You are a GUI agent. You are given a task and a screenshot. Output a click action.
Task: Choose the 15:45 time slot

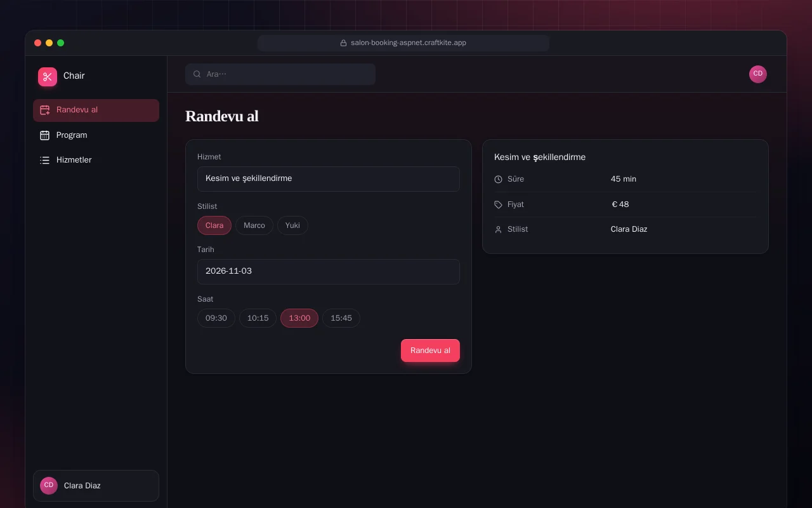(x=341, y=318)
